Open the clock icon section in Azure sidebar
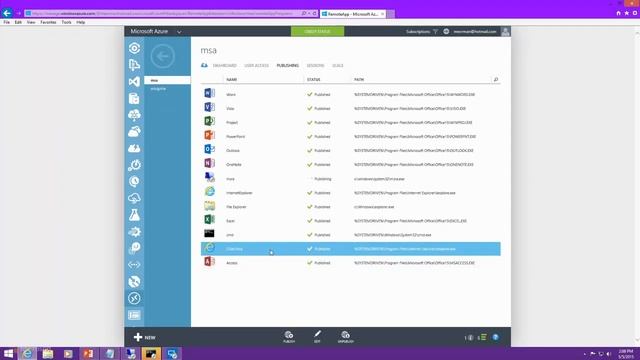Image resolution: width=640 pixels, height=360 pixels. pos(134,182)
